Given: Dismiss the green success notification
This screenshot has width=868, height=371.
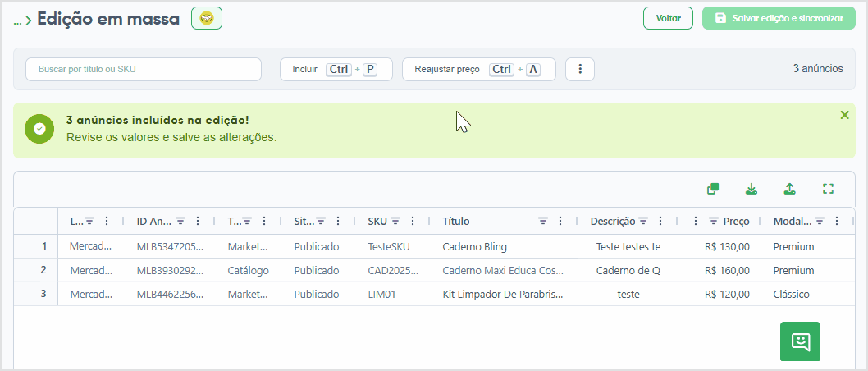Looking at the screenshot, I should coord(844,115).
